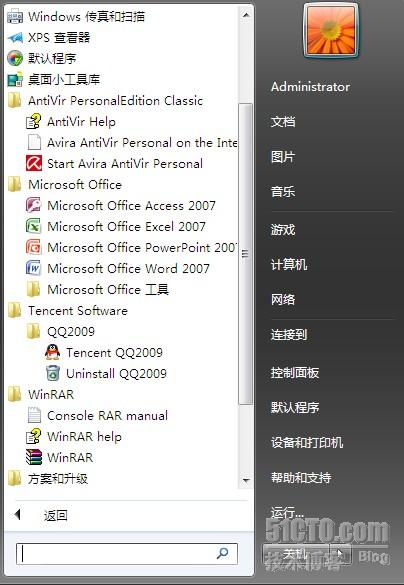Click the 关机 shutdown button
This screenshot has height=585, width=404.
click(x=296, y=554)
